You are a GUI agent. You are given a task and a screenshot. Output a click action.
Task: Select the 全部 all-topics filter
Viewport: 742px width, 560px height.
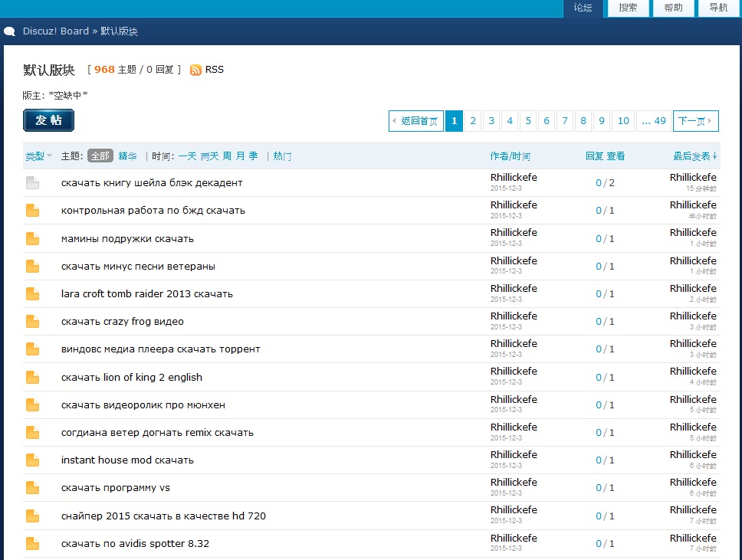pos(100,156)
